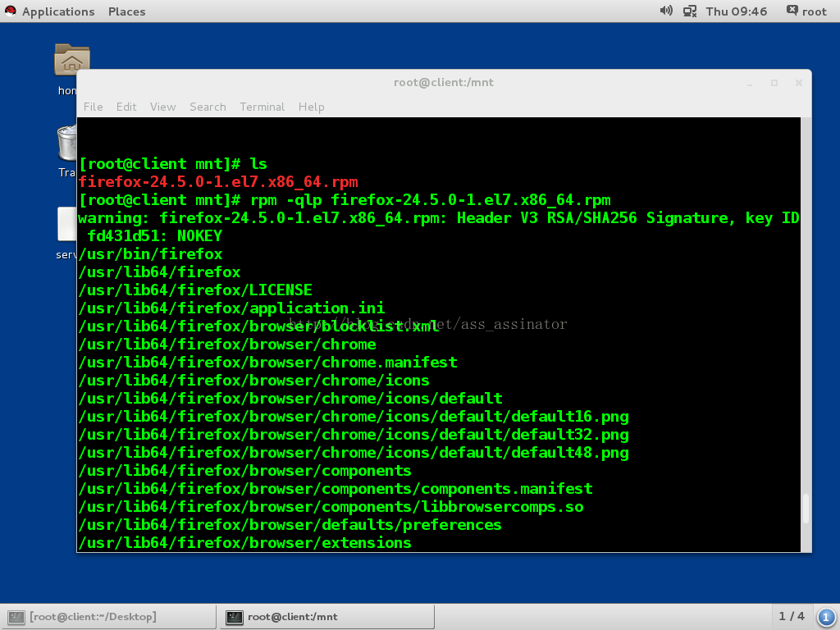Image resolution: width=840 pixels, height=630 pixels.
Task: Click the libbrowsercomps.so path line
Action: (331, 507)
